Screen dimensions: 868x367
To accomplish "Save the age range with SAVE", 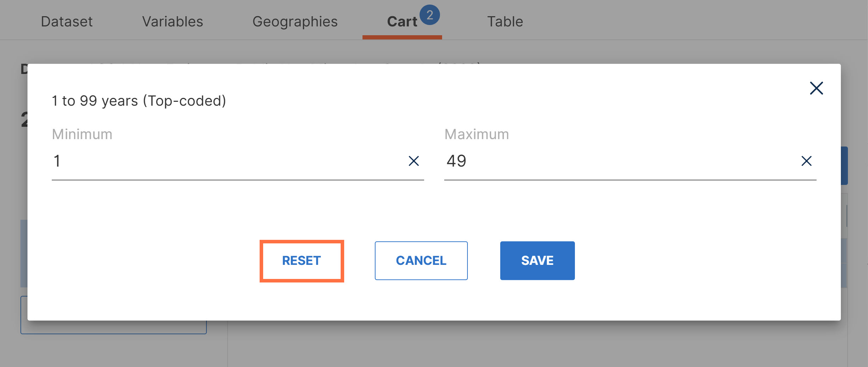I will pos(537,261).
